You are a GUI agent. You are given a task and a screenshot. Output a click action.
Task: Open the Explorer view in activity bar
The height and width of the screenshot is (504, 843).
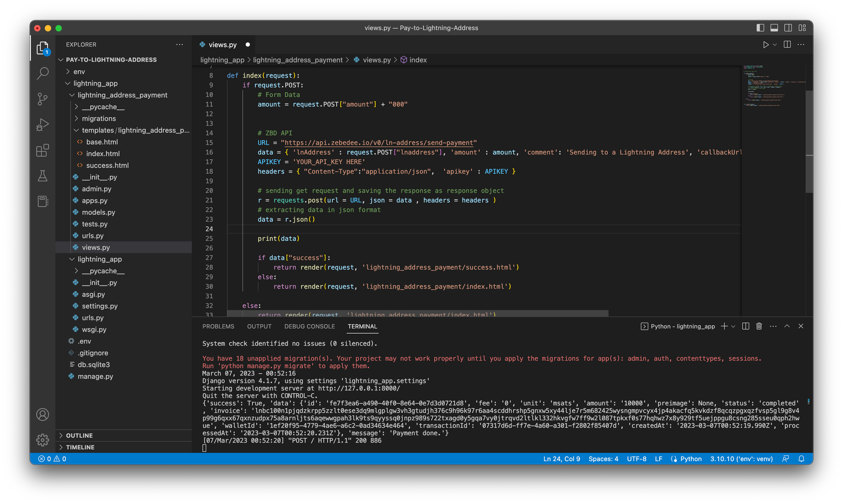click(43, 48)
